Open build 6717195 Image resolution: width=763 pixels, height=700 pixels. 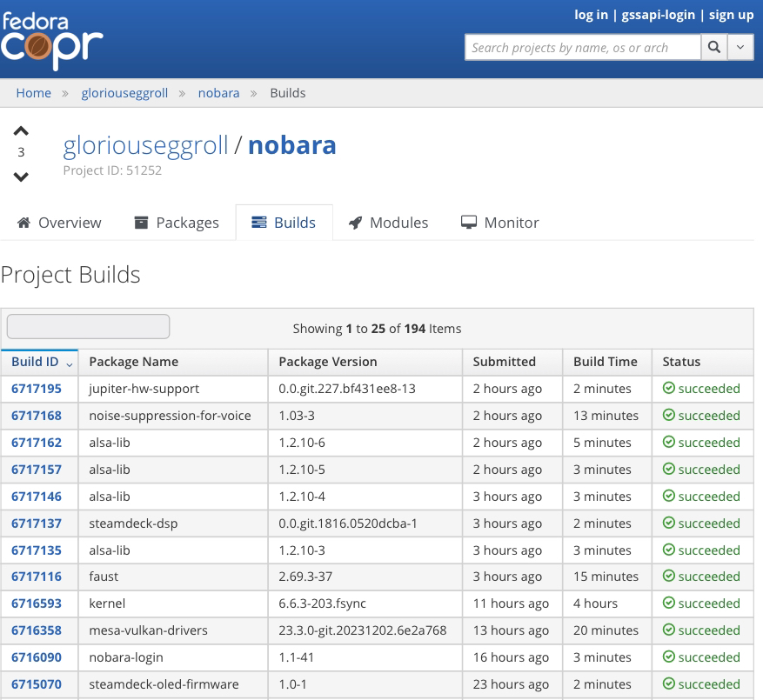pos(37,389)
